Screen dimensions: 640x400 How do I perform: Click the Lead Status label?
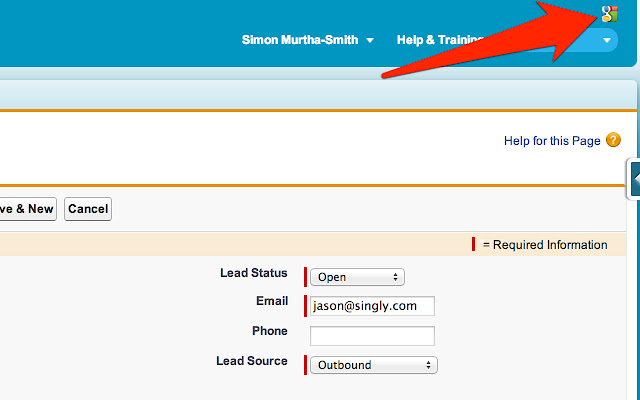[253, 273]
